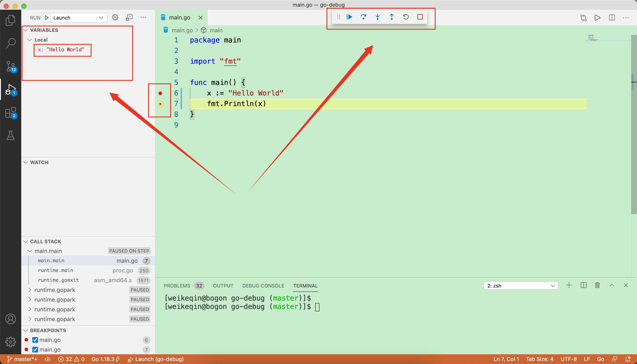Change Tab Size: 4 in status bar

(x=540, y=359)
